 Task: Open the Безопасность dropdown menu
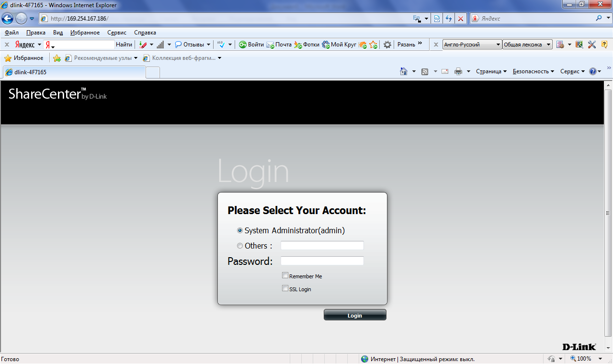pyautogui.click(x=533, y=71)
